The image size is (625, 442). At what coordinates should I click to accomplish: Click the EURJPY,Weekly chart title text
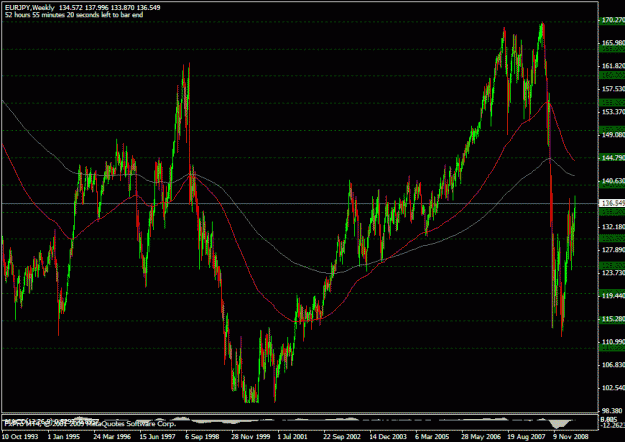[x=29, y=8]
